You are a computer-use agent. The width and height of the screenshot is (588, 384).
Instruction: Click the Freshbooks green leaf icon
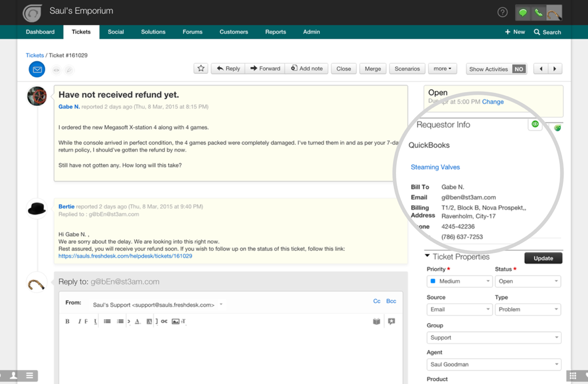(x=557, y=128)
